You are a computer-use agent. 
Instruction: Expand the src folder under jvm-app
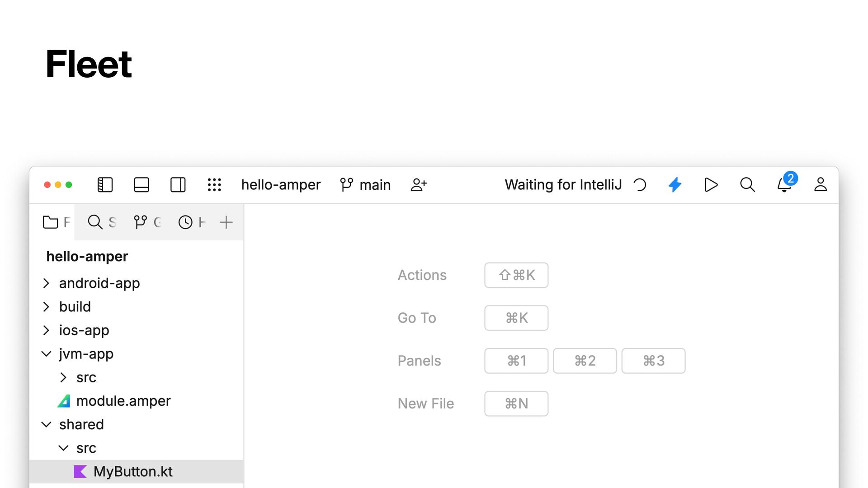coord(63,377)
